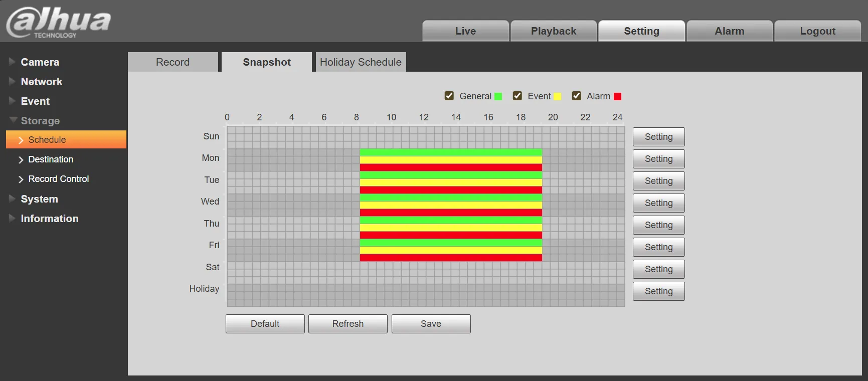Click the Save button
The width and height of the screenshot is (868, 381).
pyautogui.click(x=431, y=324)
